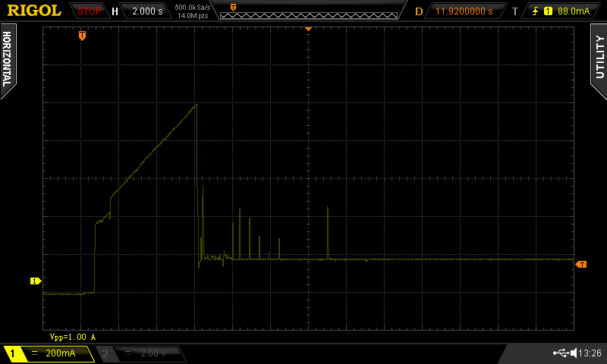This screenshot has height=364, width=607.
Task: Click the yellow channel 1 ground marker
Action: [x=36, y=281]
